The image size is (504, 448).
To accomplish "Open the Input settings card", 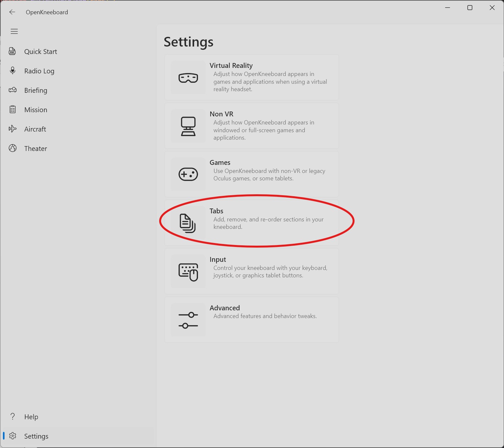I will (x=252, y=271).
